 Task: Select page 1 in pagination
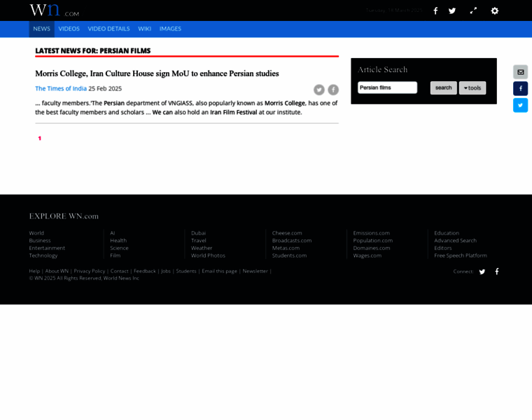[x=40, y=138]
